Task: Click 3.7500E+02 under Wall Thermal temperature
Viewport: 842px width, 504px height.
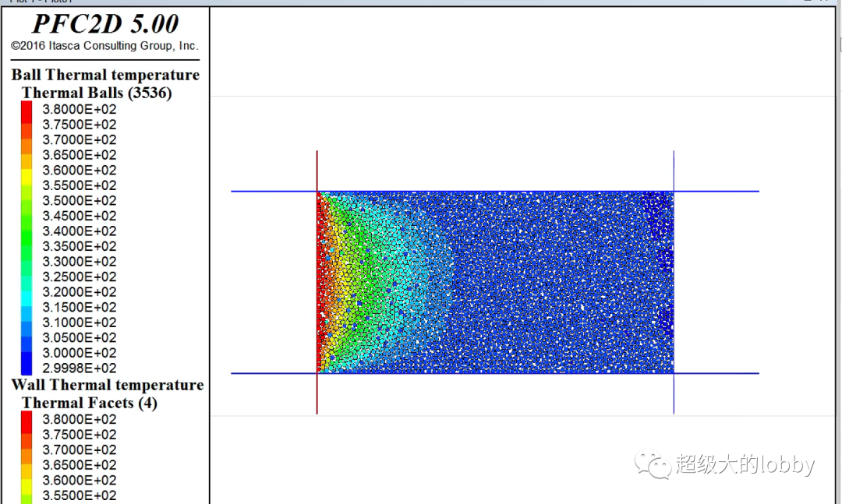Action: pyautogui.click(x=80, y=435)
